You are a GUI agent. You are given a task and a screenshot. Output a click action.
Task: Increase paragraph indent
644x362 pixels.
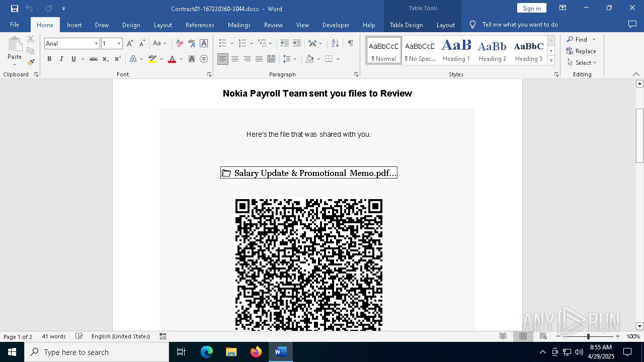(297, 44)
